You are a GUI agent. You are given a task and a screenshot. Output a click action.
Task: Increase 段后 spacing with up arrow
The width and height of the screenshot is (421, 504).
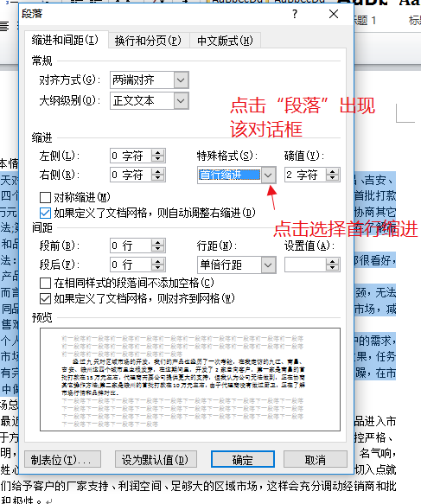tap(158, 261)
